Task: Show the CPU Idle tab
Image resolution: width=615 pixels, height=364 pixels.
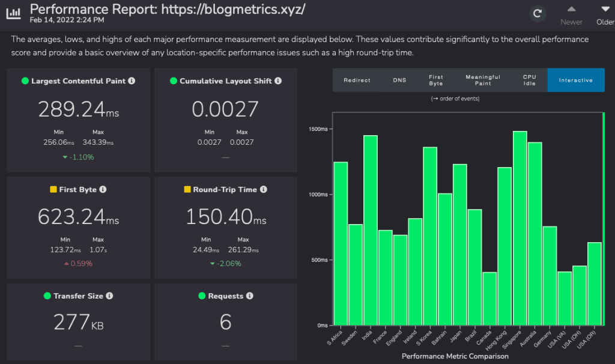Action: pos(529,80)
